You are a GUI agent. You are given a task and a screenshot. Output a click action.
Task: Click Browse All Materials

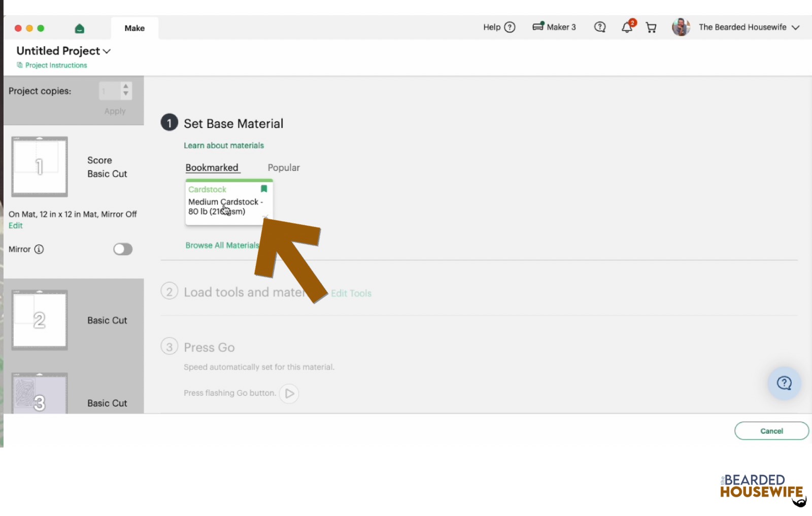(x=222, y=245)
